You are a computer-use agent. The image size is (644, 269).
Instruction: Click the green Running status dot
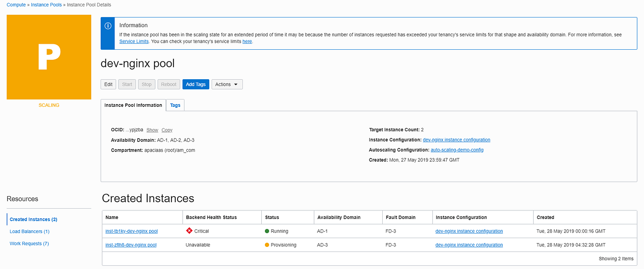267,231
